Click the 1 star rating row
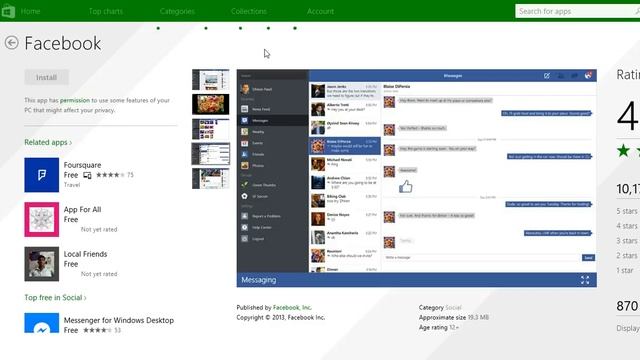This screenshot has height=360, width=640. 625,270
